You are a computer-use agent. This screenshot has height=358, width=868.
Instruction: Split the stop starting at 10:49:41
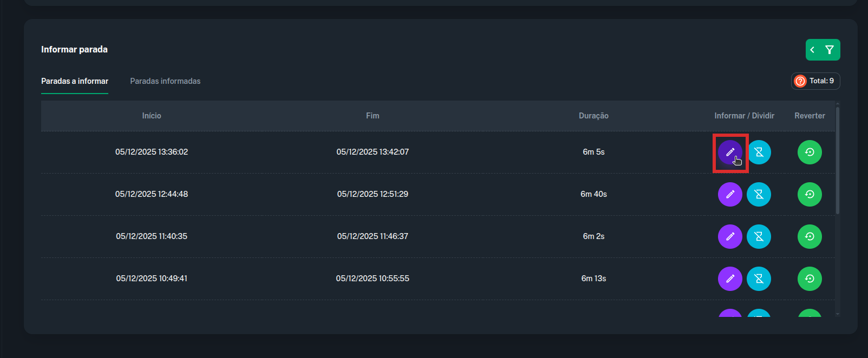759,279
